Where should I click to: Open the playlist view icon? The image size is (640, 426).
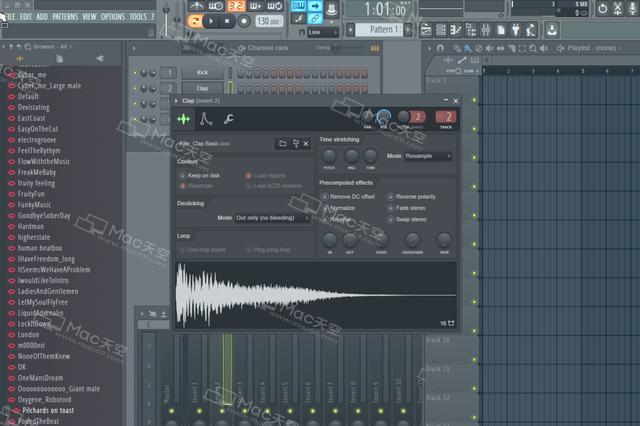[426, 30]
